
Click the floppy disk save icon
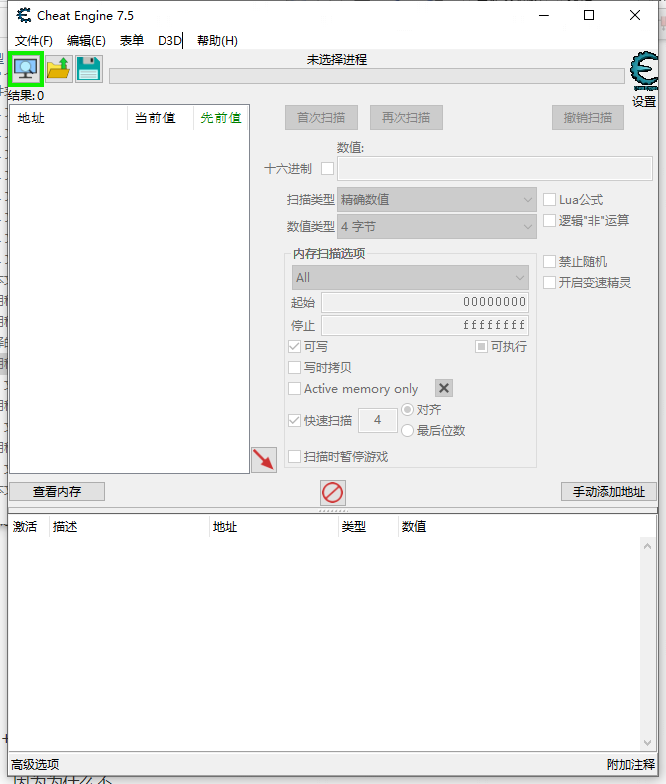pyautogui.click(x=88, y=69)
